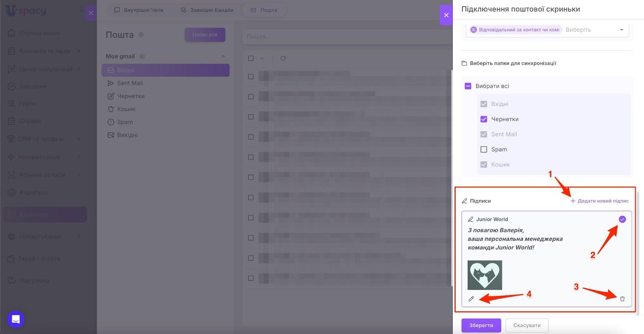
Task: Check the Spam sync checkbox
Action: [484, 149]
